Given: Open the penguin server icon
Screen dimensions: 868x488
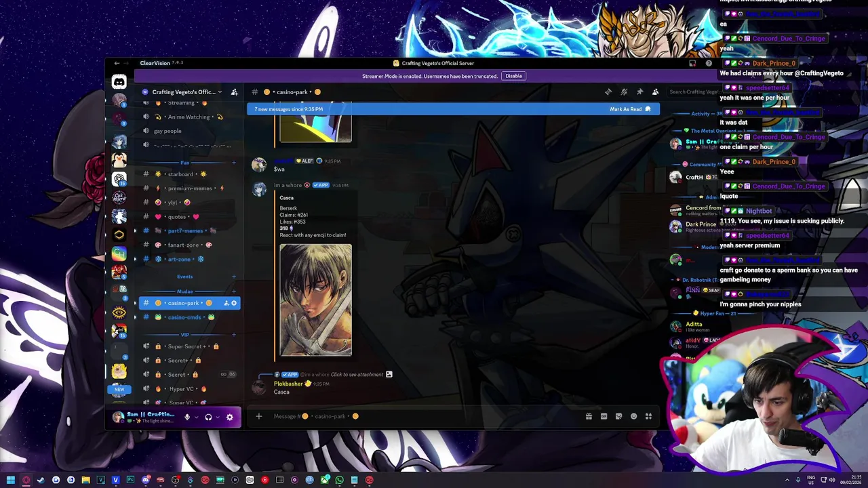Looking at the screenshot, I should [119, 160].
